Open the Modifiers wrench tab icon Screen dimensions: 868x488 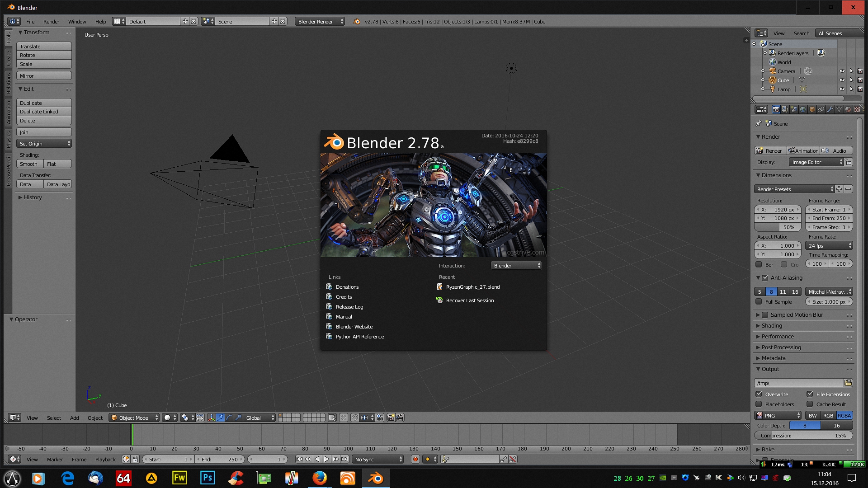click(x=830, y=109)
